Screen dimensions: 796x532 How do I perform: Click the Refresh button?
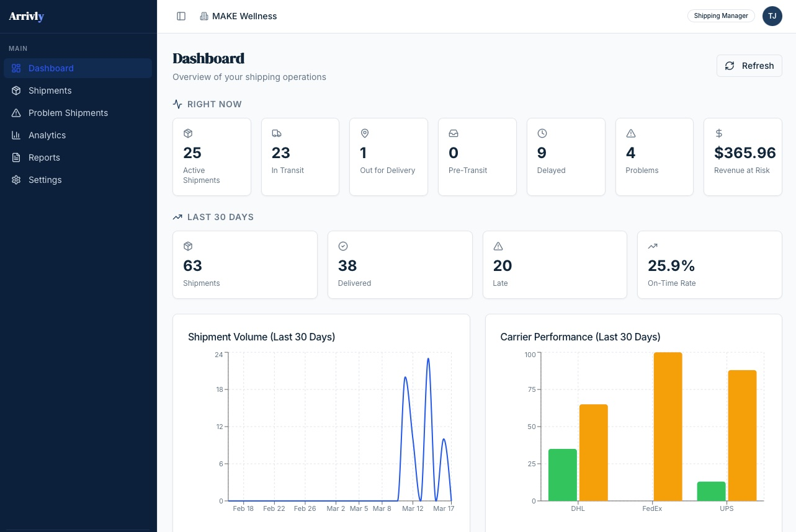tap(749, 66)
